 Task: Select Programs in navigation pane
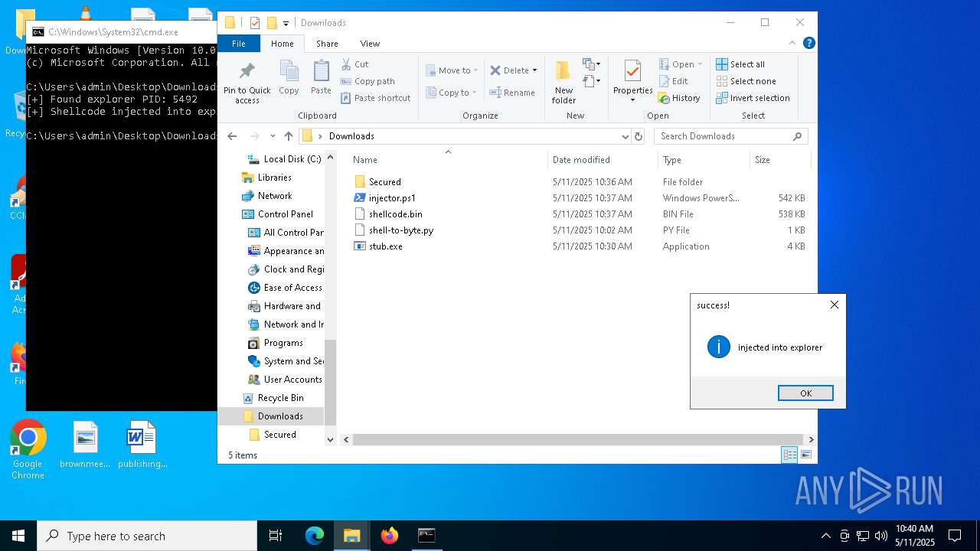pyautogui.click(x=283, y=343)
